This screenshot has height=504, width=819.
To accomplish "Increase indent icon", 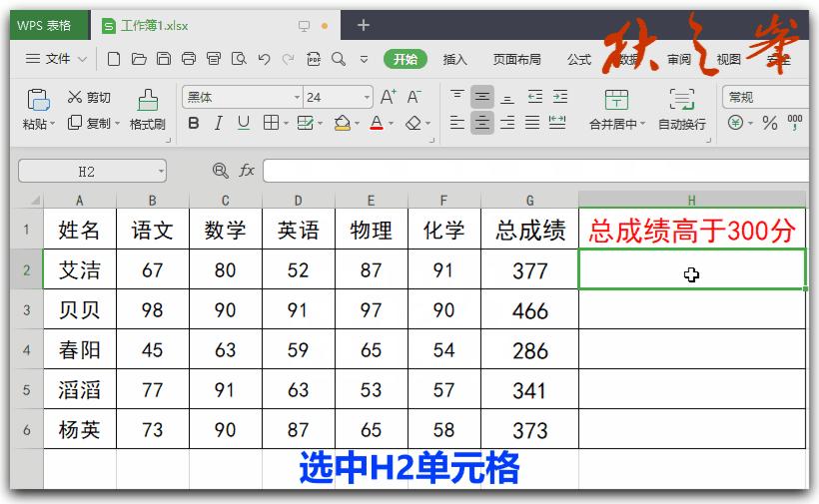I will point(560,96).
